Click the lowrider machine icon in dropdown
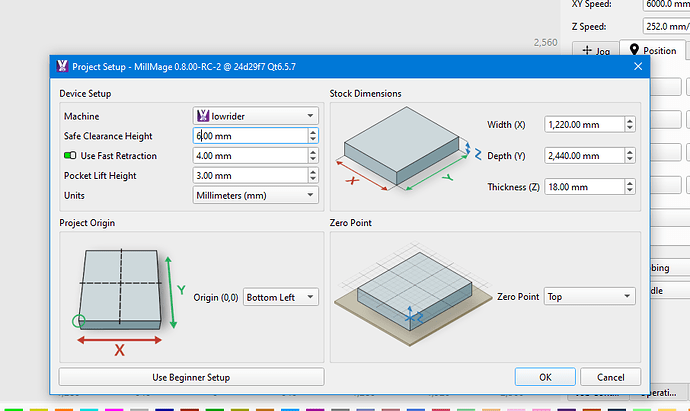Viewport: 690px width, 411px height. tap(203, 116)
